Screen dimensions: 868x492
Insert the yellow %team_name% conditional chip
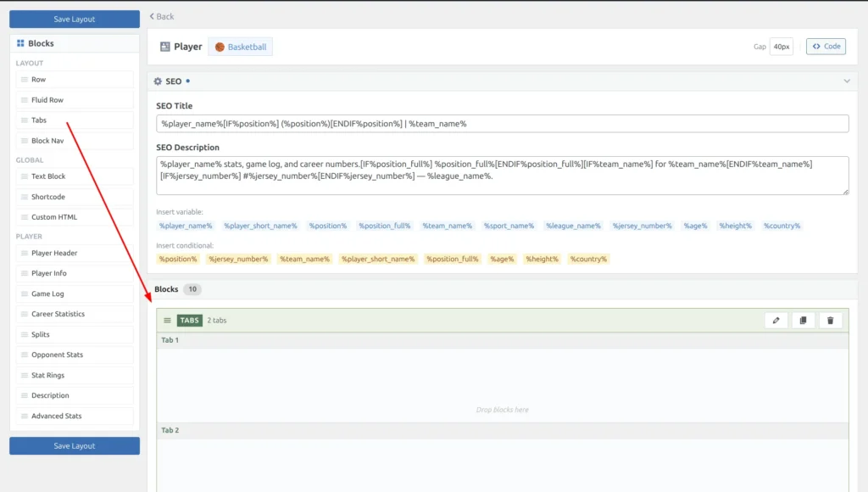(x=304, y=259)
